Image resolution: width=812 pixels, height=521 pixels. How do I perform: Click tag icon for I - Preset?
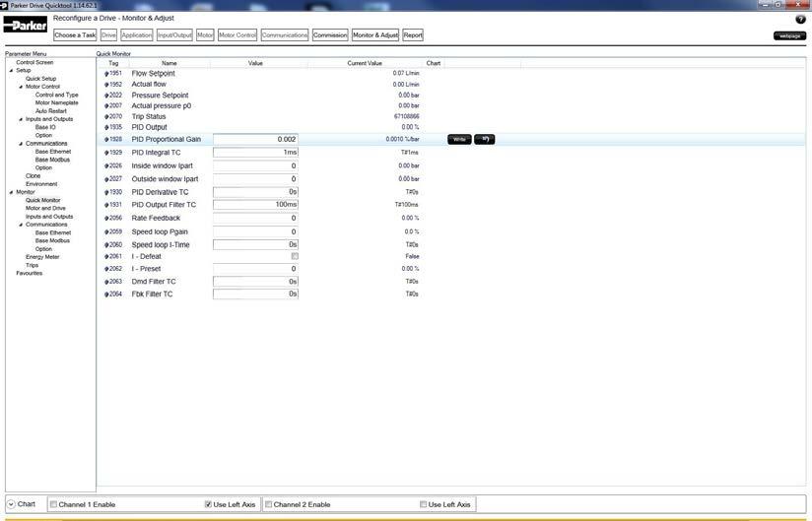(106, 269)
